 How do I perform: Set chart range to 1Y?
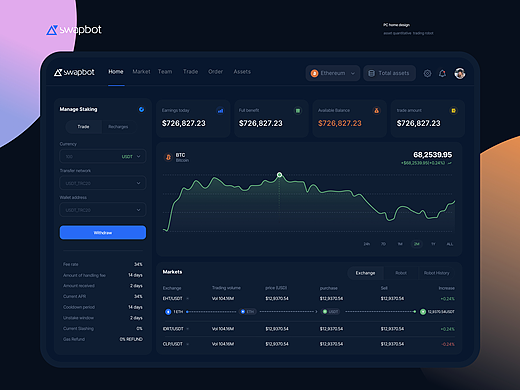(x=433, y=244)
